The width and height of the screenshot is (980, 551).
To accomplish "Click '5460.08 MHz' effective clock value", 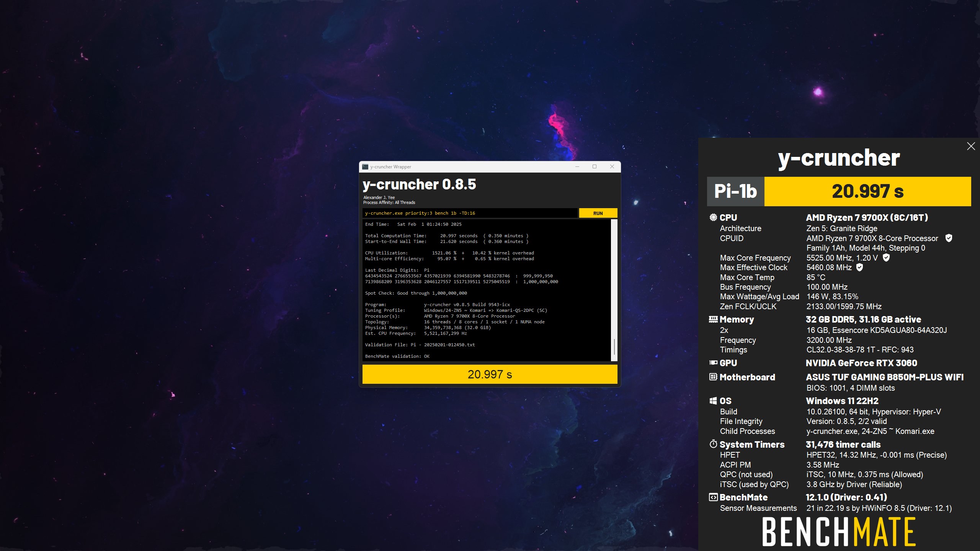I will click(829, 267).
